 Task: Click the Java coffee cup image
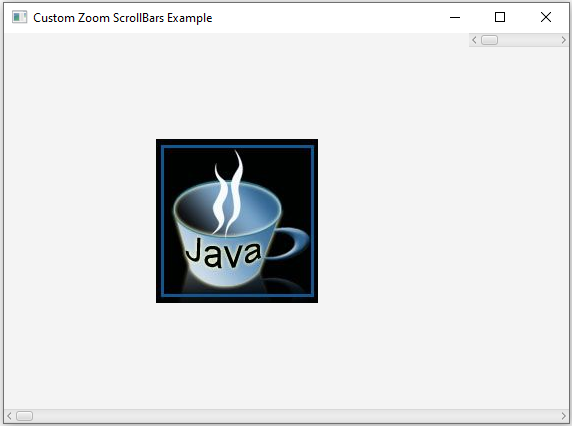[237, 221]
